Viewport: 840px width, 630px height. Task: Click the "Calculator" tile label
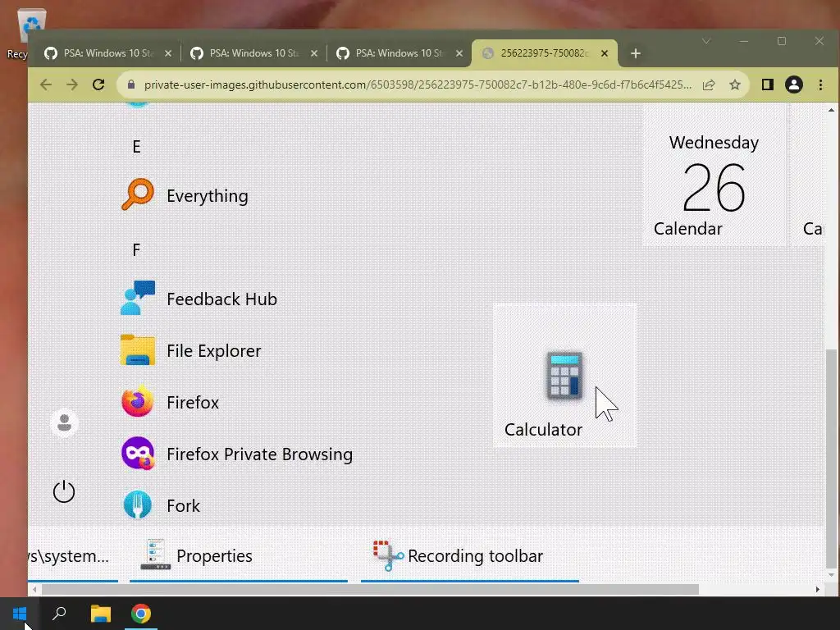point(543,430)
